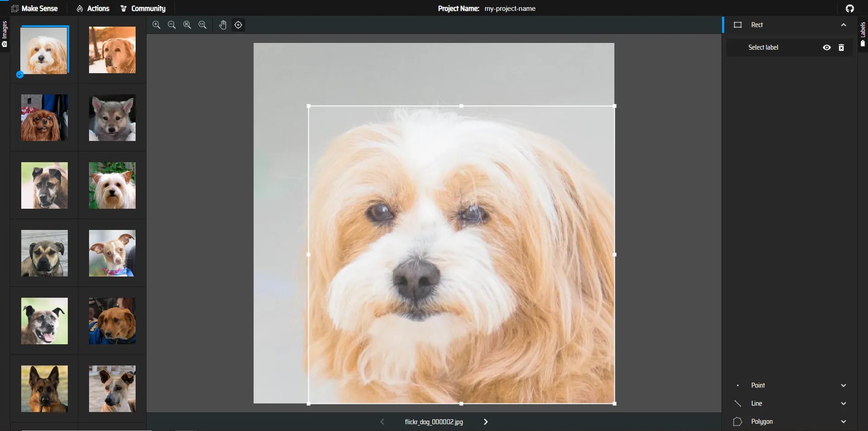Screen dimensions: 868x431
Task: Select the first fluffy dog thumbnail
Action: click(44, 50)
